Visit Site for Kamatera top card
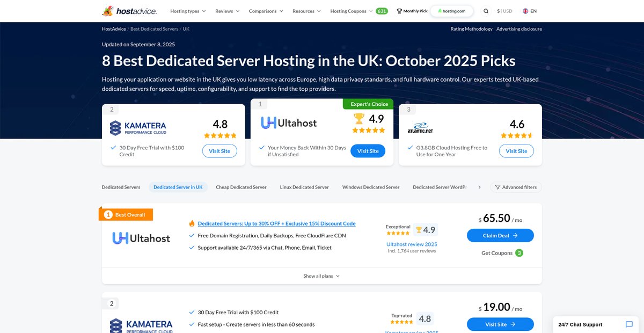This screenshot has height=333, width=644. 219,151
